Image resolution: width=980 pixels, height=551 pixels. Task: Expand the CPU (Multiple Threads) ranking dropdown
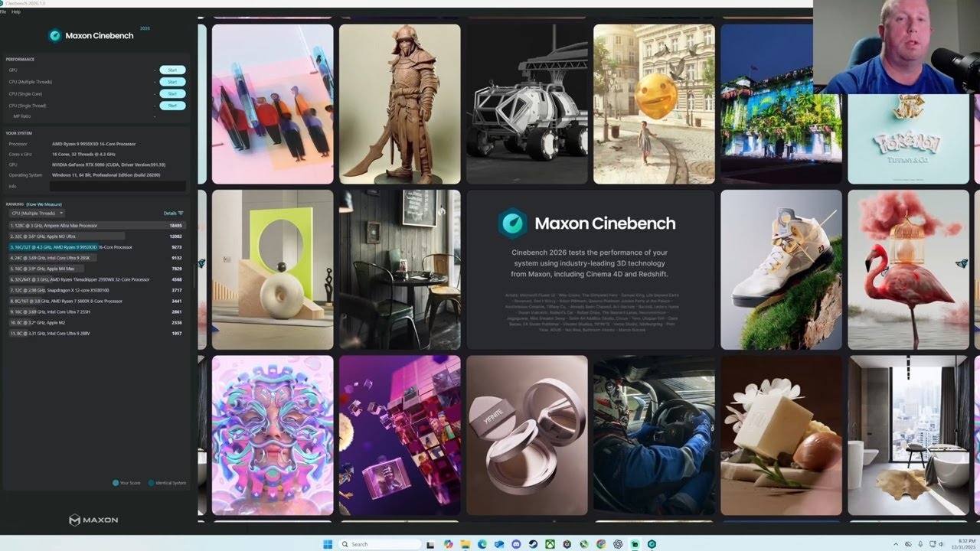pos(36,214)
